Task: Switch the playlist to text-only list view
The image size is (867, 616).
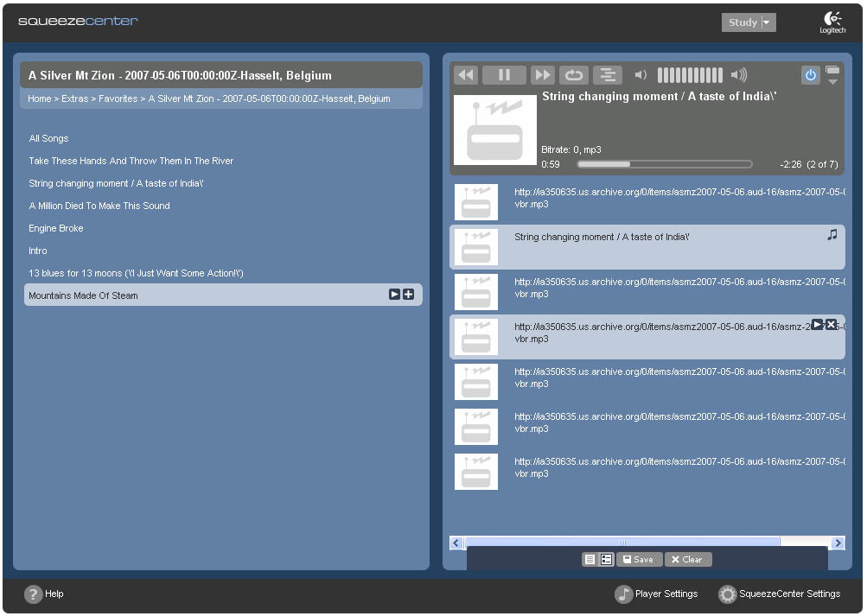Action: 590,559
